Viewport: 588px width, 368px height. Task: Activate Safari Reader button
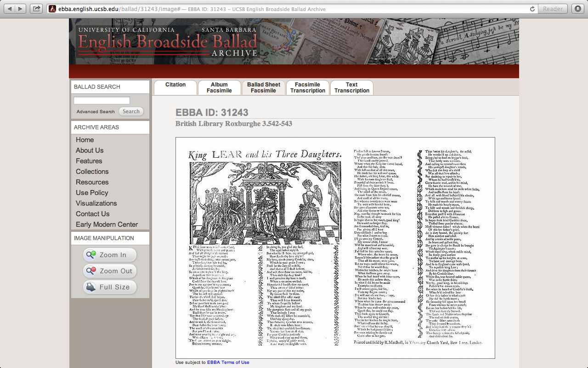(x=553, y=9)
